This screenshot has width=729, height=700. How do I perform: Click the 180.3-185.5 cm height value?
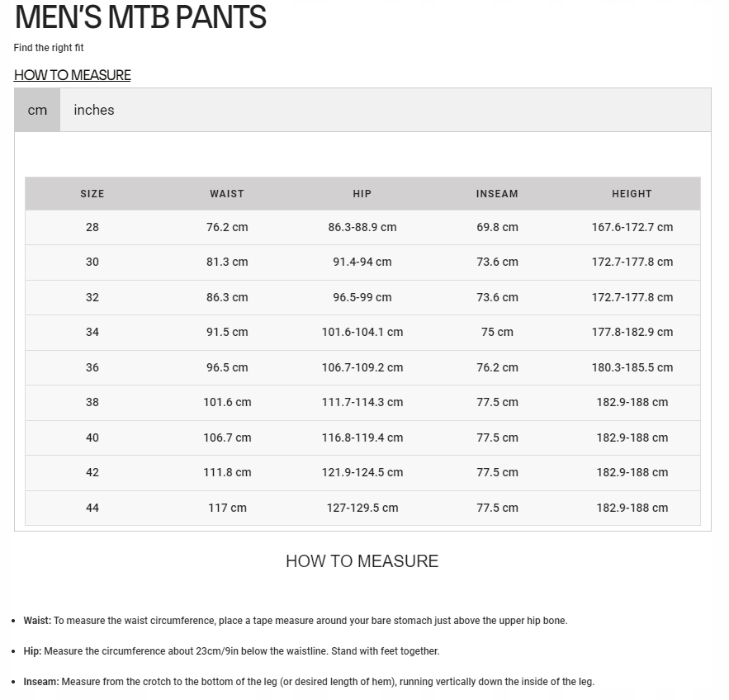[x=632, y=367]
